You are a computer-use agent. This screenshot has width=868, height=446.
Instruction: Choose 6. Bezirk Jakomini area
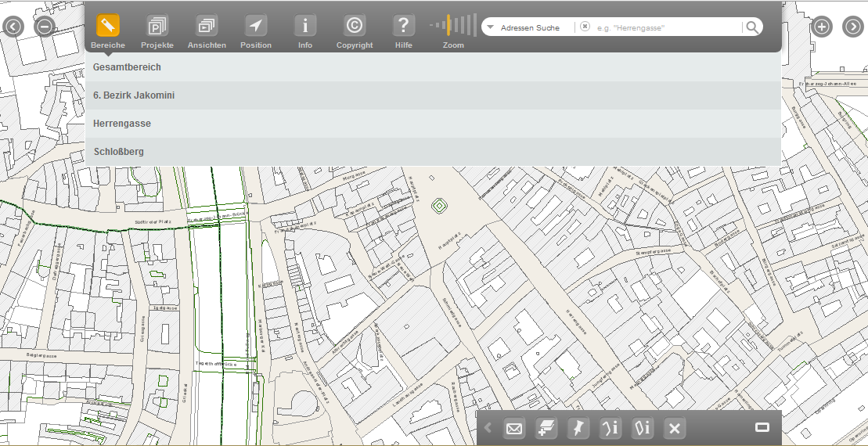point(134,95)
